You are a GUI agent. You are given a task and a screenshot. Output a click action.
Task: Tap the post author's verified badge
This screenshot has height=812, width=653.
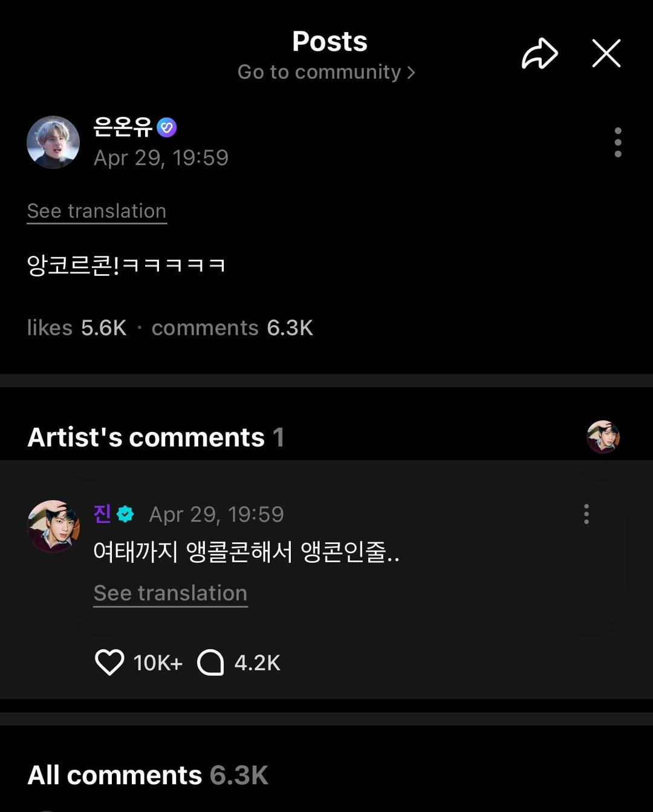coord(167,127)
